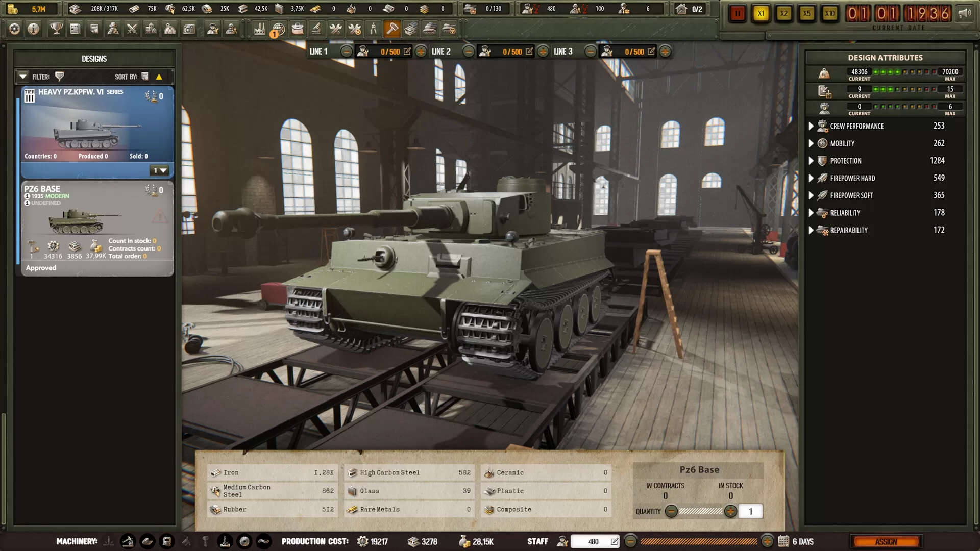
Task: Pause the game with the pause button
Action: pyautogui.click(x=737, y=13)
